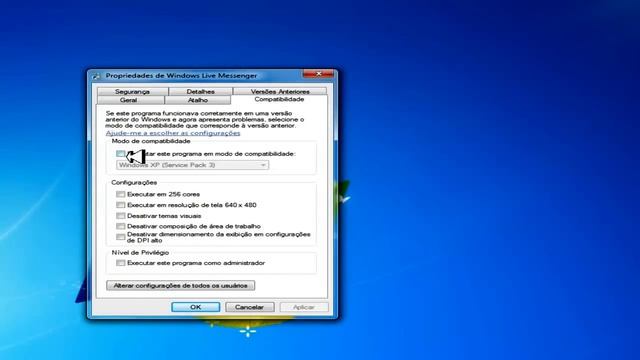
Task: Open the Windows XP (Service Pack 3) dropdown
Action: 193,165
